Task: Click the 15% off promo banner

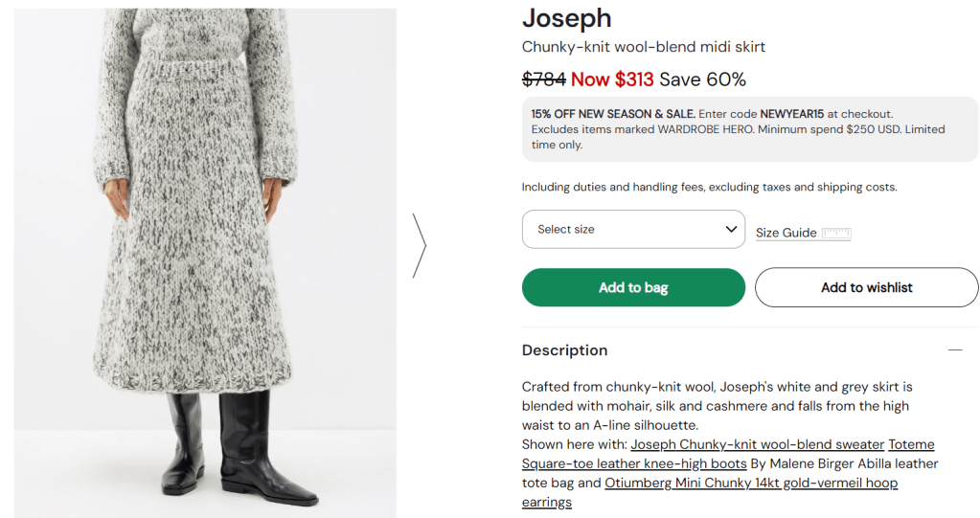Action: pos(749,129)
